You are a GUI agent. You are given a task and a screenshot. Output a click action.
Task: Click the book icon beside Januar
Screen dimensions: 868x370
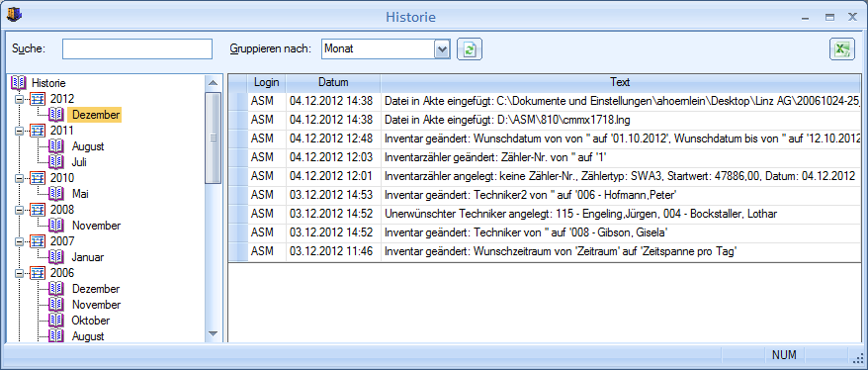56,257
